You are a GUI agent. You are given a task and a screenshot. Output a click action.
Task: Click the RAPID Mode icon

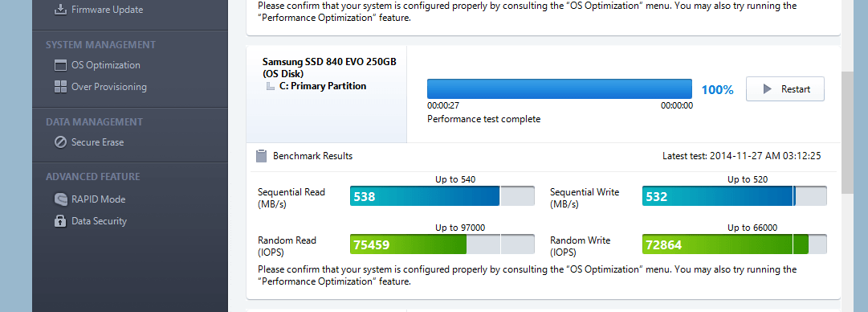pyautogui.click(x=60, y=199)
